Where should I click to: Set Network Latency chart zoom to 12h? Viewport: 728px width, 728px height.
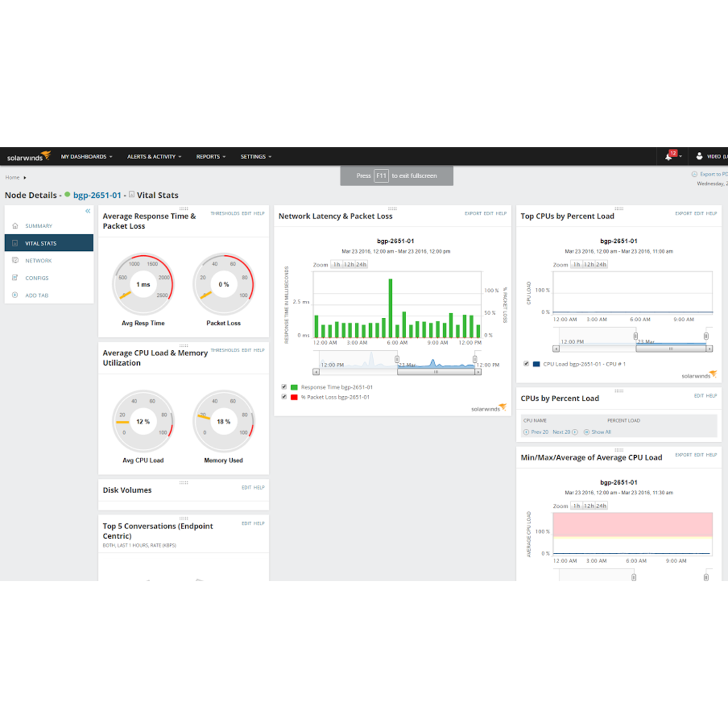coord(348,264)
